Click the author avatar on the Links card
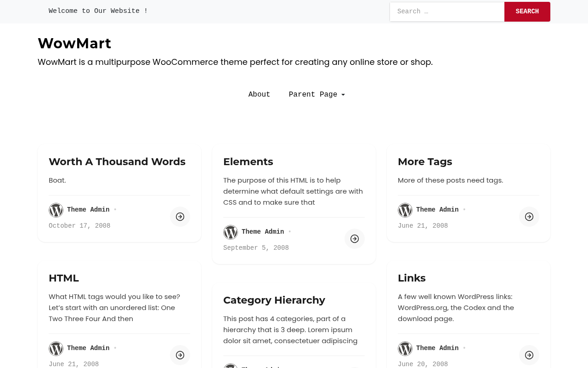The image size is (588, 368). [x=405, y=349]
